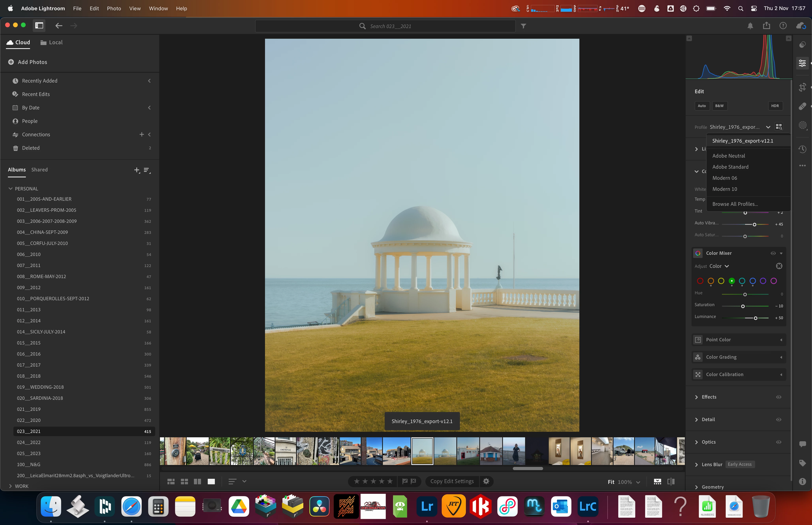Image resolution: width=812 pixels, height=525 pixels.
Task: Open the Keywords tag panel
Action: click(803, 463)
